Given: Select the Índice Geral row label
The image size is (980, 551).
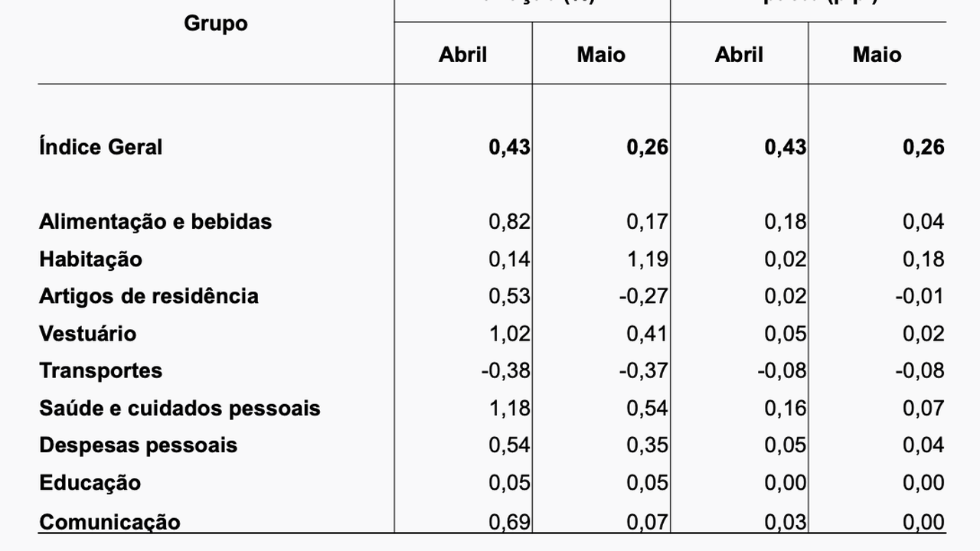Looking at the screenshot, I should (x=100, y=147).
